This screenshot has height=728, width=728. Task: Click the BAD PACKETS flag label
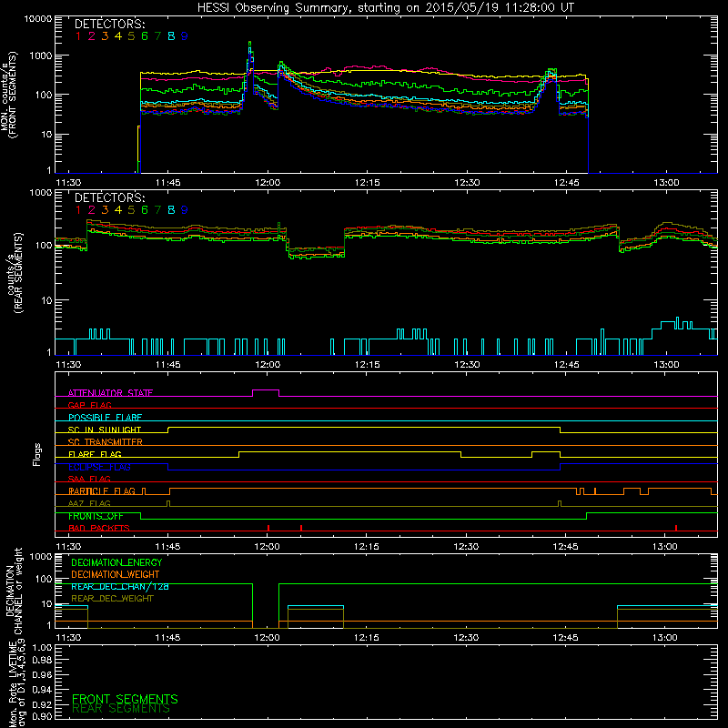(x=99, y=528)
